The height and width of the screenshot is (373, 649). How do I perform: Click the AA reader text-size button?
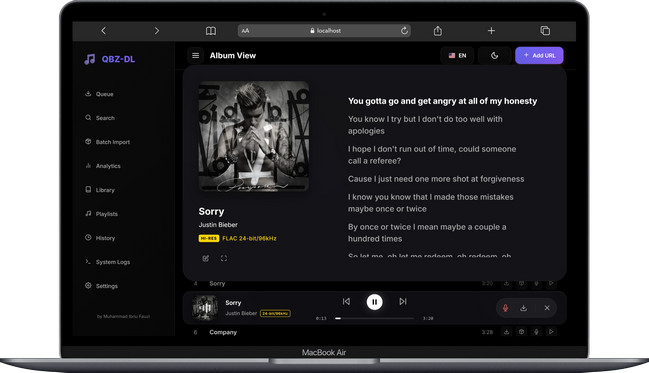click(x=245, y=31)
